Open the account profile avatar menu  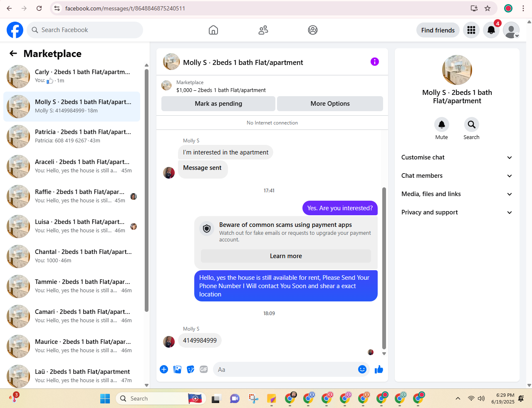coord(511,30)
